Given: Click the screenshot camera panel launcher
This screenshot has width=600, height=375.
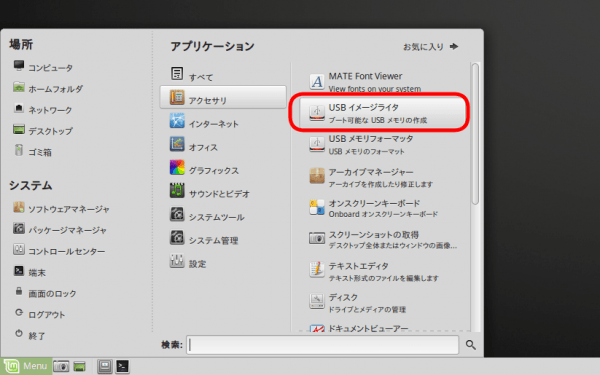Looking at the screenshot, I should pos(61,366).
